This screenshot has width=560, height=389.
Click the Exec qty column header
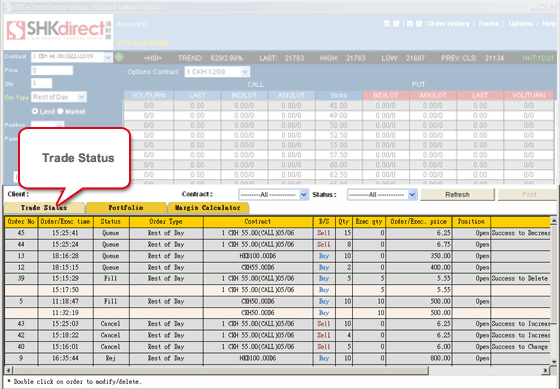click(369, 222)
